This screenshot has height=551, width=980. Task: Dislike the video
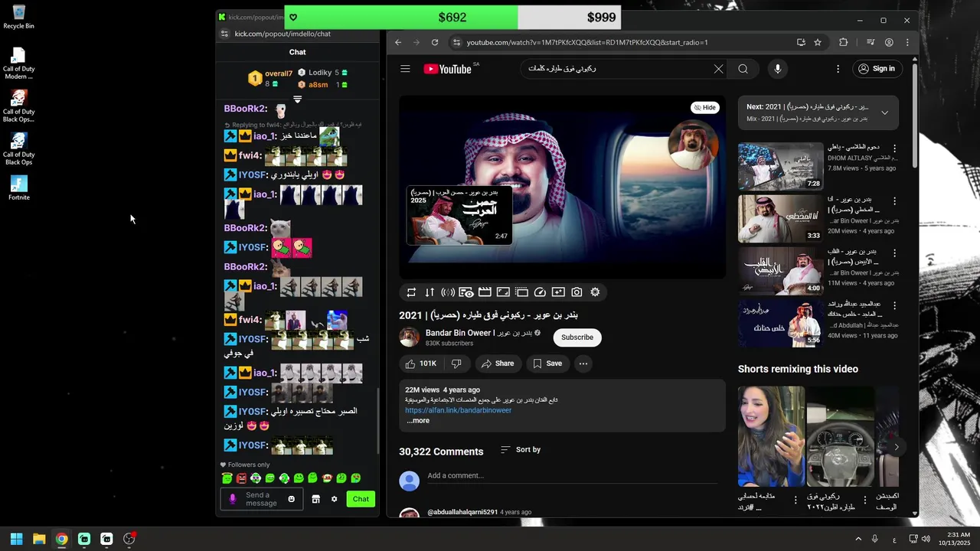tap(456, 364)
